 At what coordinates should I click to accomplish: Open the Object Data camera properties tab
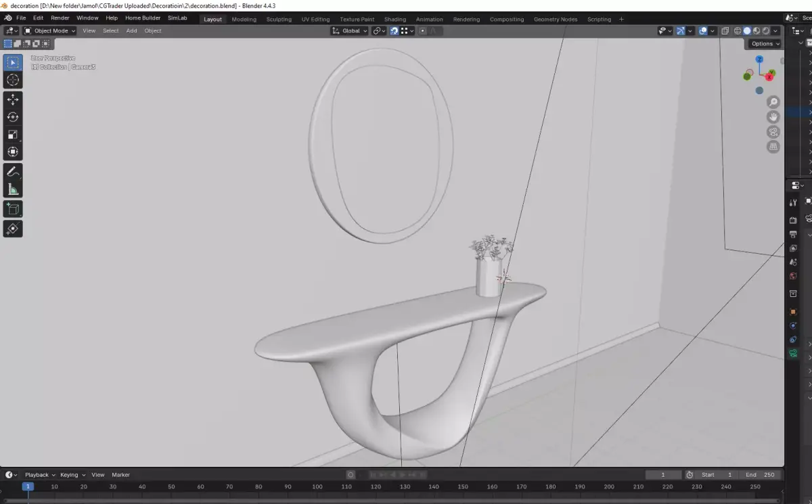click(x=793, y=353)
